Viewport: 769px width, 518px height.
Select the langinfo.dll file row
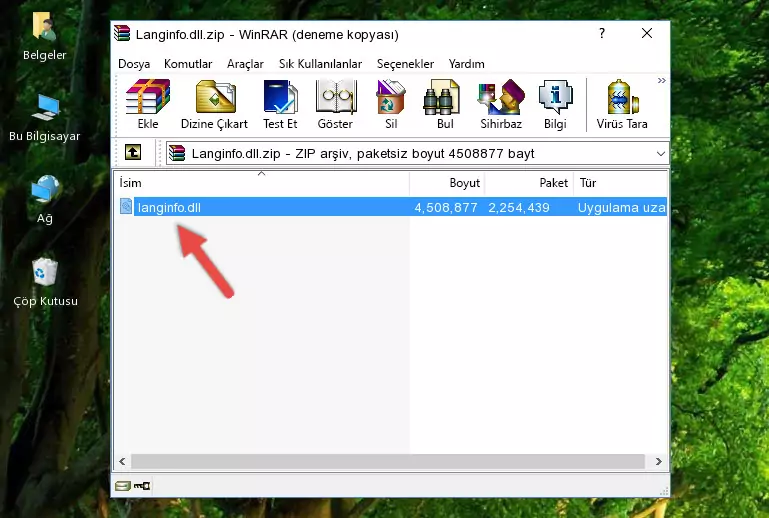(x=392, y=207)
